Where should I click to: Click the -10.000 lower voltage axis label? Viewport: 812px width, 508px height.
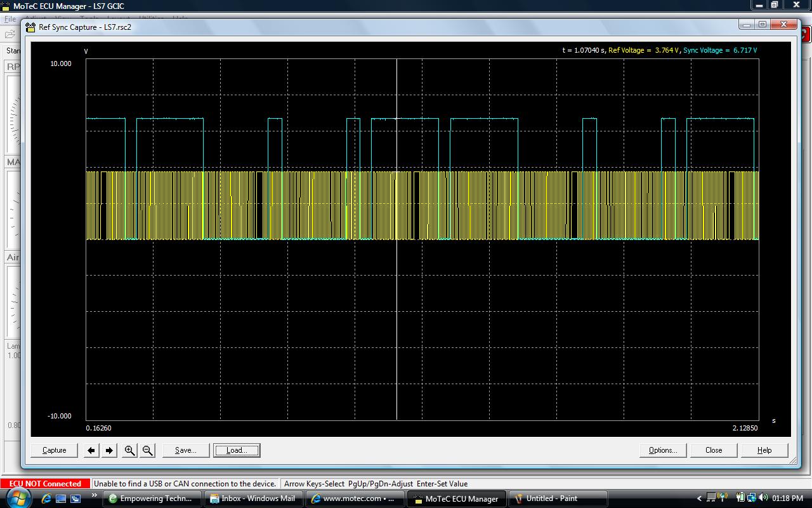click(x=60, y=416)
